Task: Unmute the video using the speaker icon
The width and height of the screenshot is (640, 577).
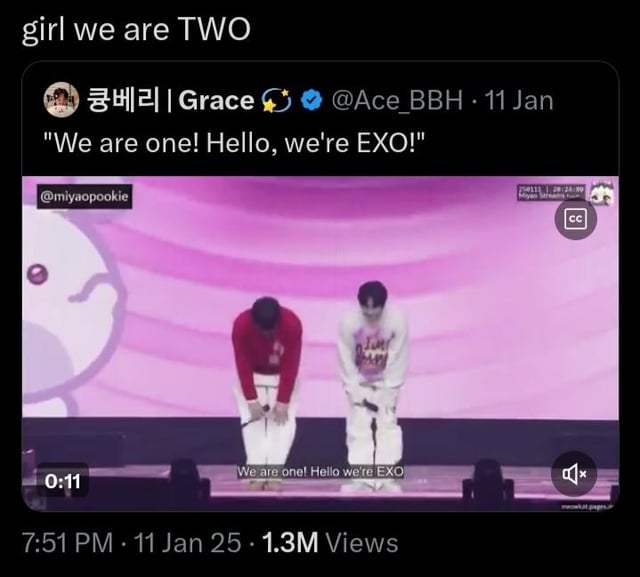Action: tap(574, 473)
